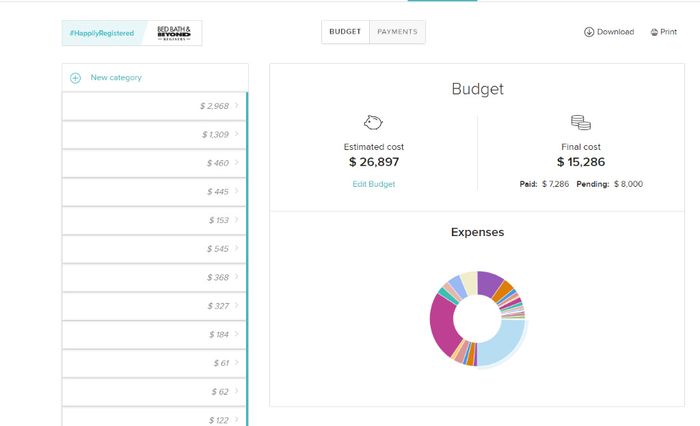Click the $ 460 category amount
Viewport: 700px width, 426px height.
coord(217,163)
